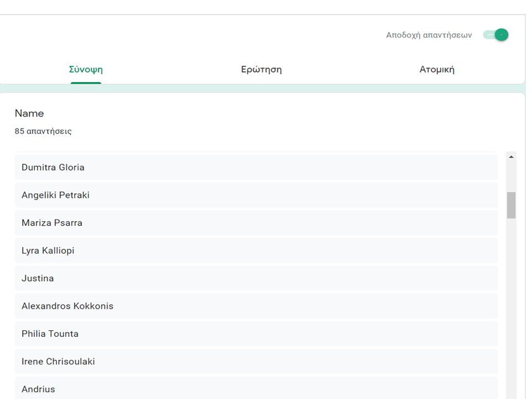Click scrollbar track below the thumb
The image size is (532, 399).
511,305
